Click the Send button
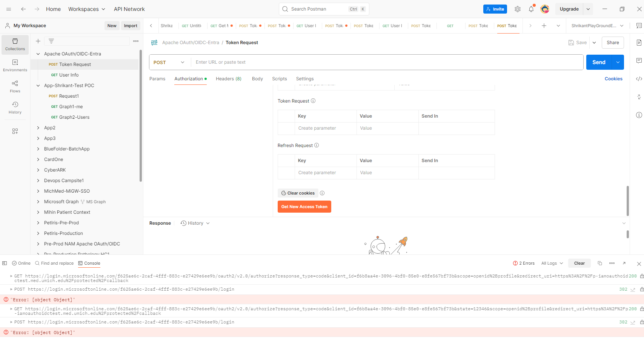 click(x=599, y=62)
